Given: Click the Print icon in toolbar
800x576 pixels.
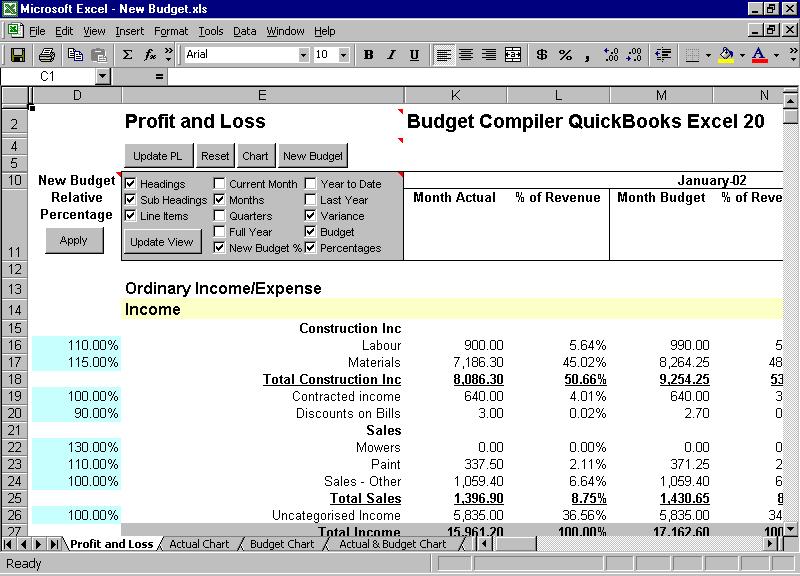Looking at the screenshot, I should coord(46,54).
